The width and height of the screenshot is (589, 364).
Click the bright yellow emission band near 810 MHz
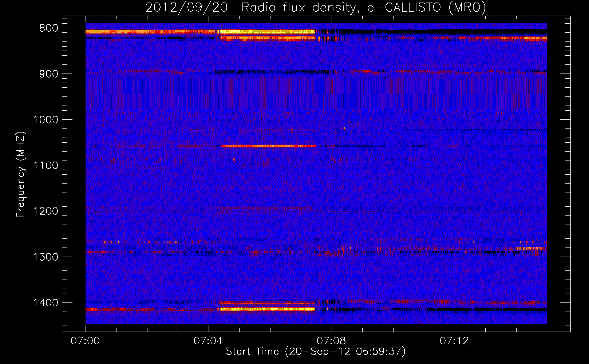point(268,32)
